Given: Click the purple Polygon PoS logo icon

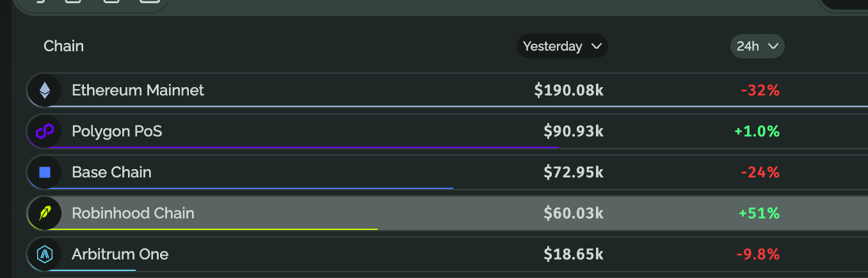Looking at the screenshot, I should (x=45, y=131).
